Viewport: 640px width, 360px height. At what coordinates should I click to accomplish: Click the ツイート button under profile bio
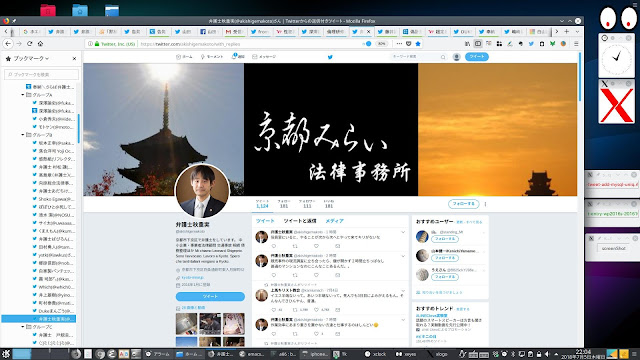coord(210,296)
